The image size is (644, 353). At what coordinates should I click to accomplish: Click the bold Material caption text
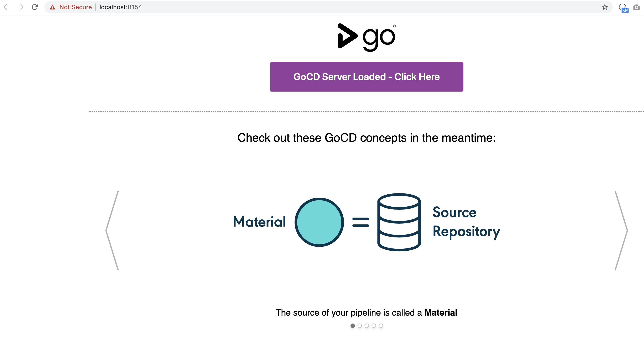click(440, 313)
